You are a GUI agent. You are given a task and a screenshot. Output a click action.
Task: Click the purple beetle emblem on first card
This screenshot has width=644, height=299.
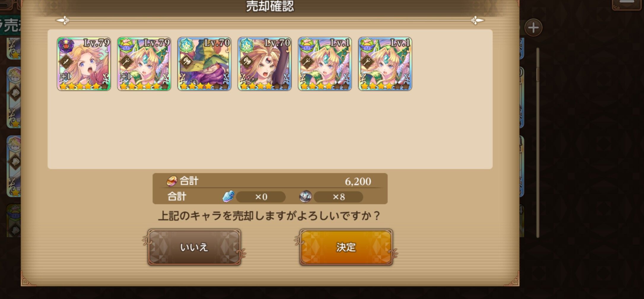(x=66, y=45)
